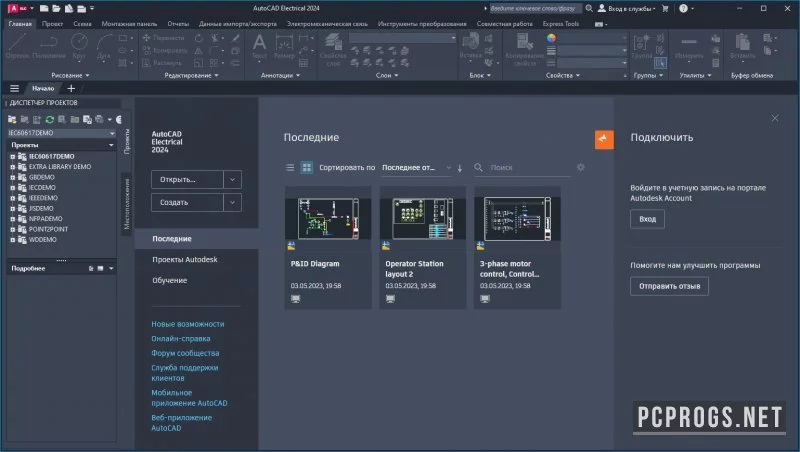Open Layer Properties (Свойства слоя)
The height and width of the screenshot is (452, 800).
point(333,49)
